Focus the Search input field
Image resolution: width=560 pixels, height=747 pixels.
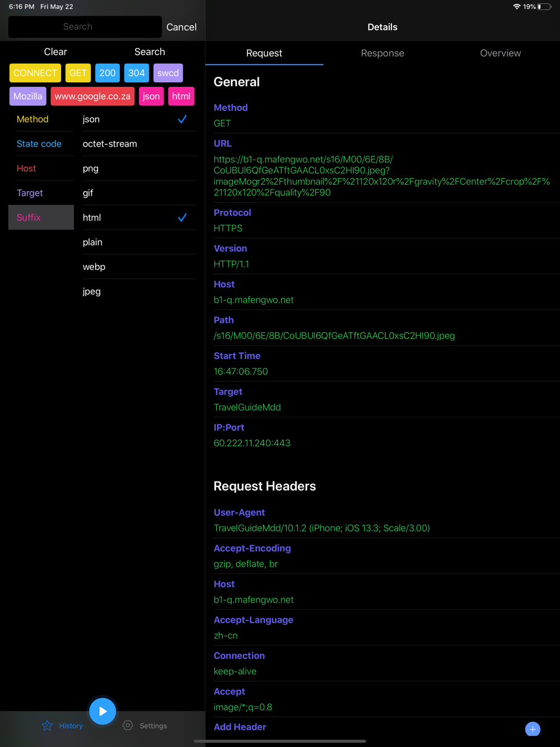click(85, 27)
